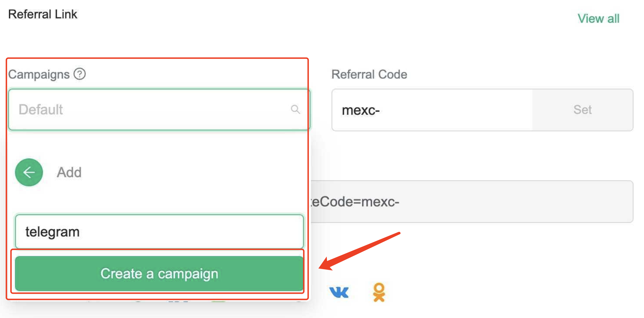Click the Campaigns help question-mark icon
The width and height of the screenshot is (644, 318).
pyautogui.click(x=79, y=74)
